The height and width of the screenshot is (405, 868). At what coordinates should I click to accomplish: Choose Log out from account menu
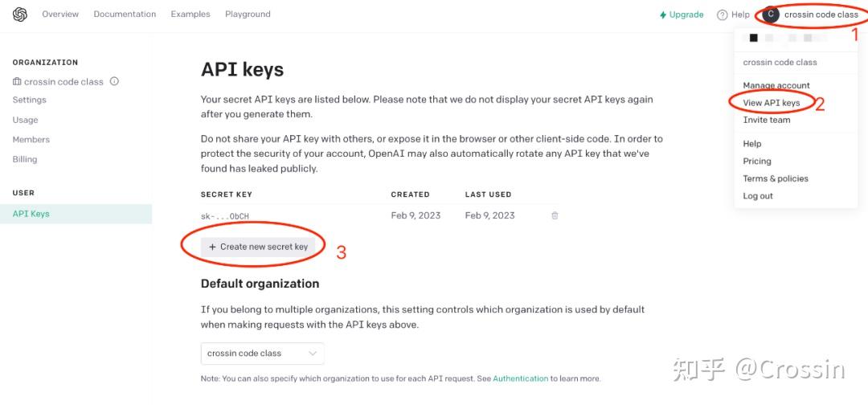point(758,196)
